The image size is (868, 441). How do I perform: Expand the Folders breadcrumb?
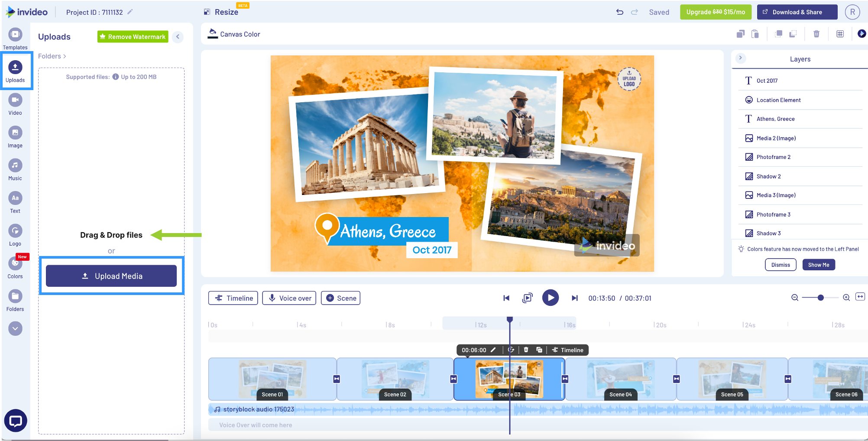[x=52, y=56]
